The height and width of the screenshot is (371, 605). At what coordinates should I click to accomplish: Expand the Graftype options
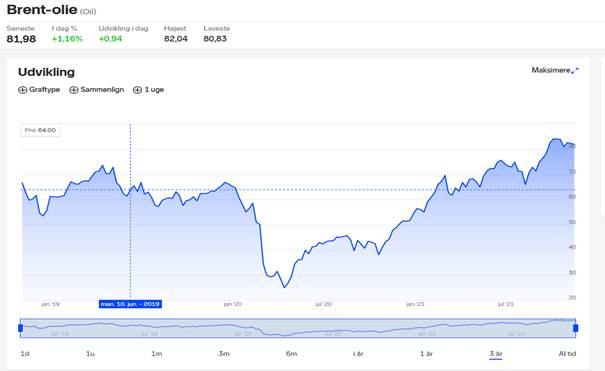coord(39,90)
